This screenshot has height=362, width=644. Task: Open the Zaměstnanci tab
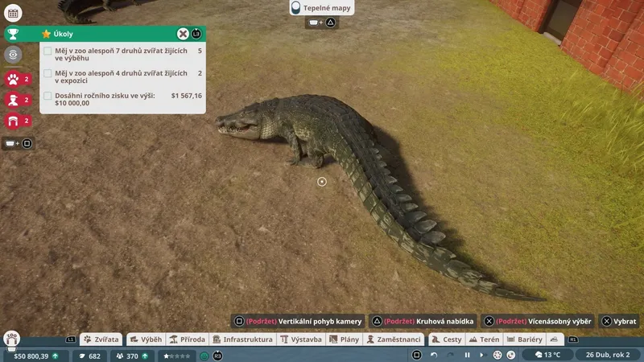[394, 339]
